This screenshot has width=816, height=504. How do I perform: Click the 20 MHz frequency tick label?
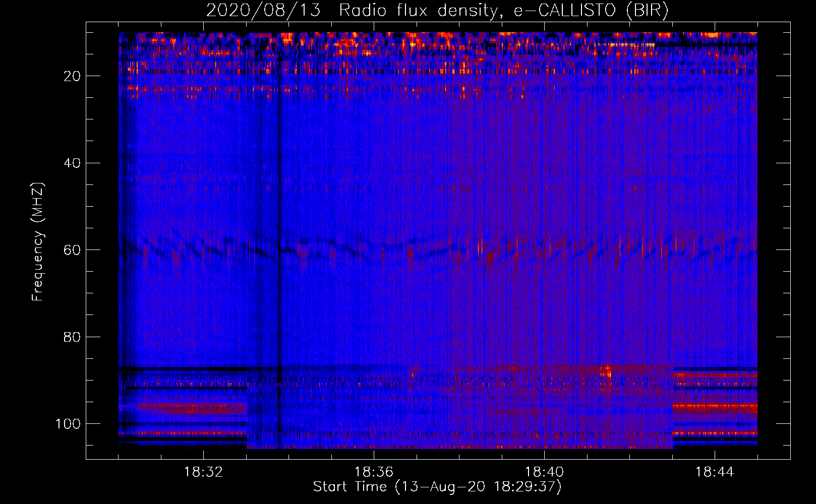pyautogui.click(x=73, y=76)
